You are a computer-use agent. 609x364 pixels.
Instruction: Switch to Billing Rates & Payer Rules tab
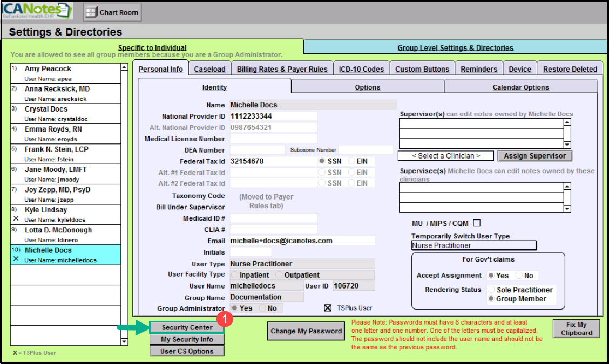[x=282, y=69]
